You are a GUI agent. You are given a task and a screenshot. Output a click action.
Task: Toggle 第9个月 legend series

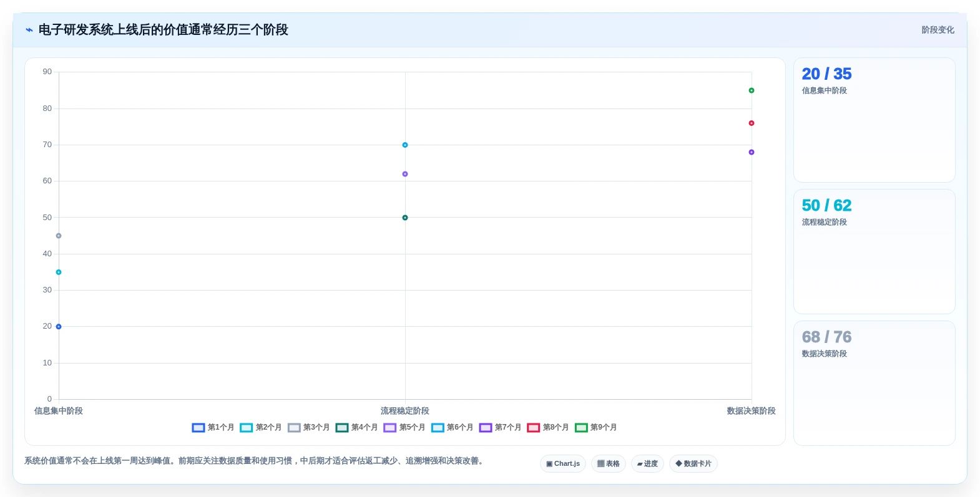(595, 427)
